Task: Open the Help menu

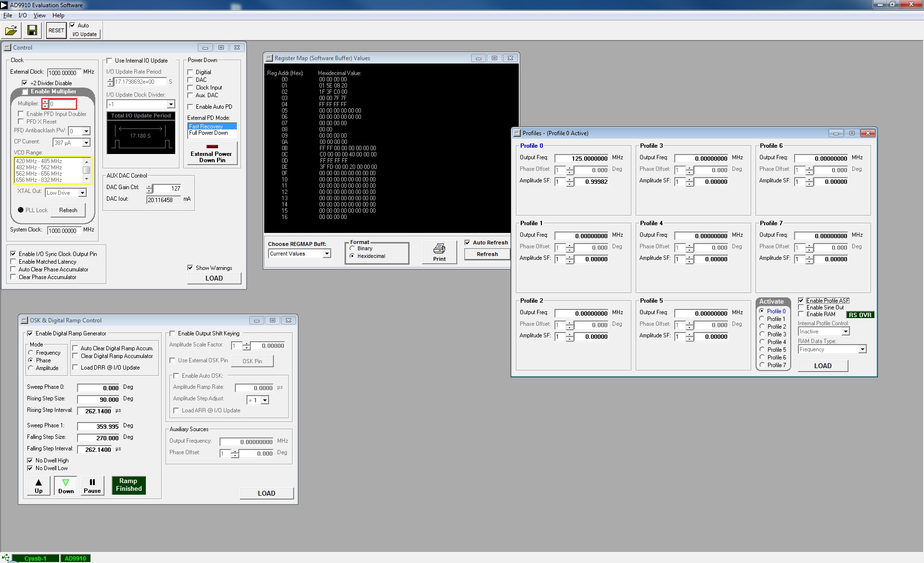Action: (x=58, y=15)
